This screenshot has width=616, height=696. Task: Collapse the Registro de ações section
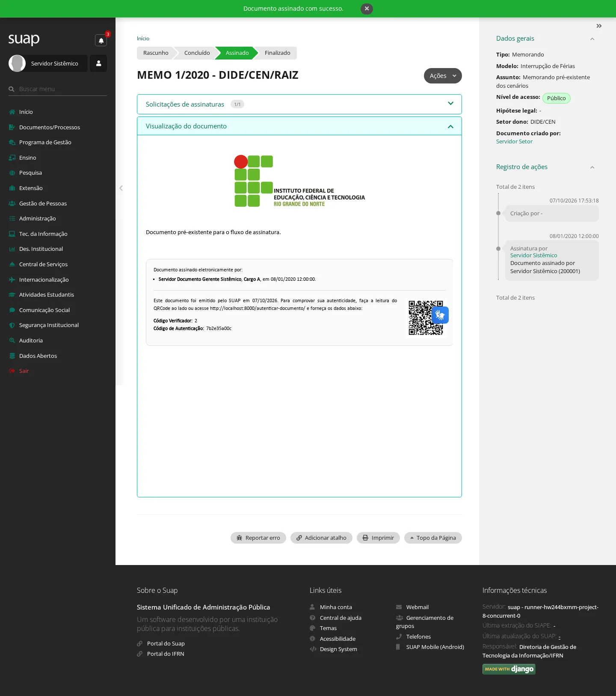pos(592,167)
